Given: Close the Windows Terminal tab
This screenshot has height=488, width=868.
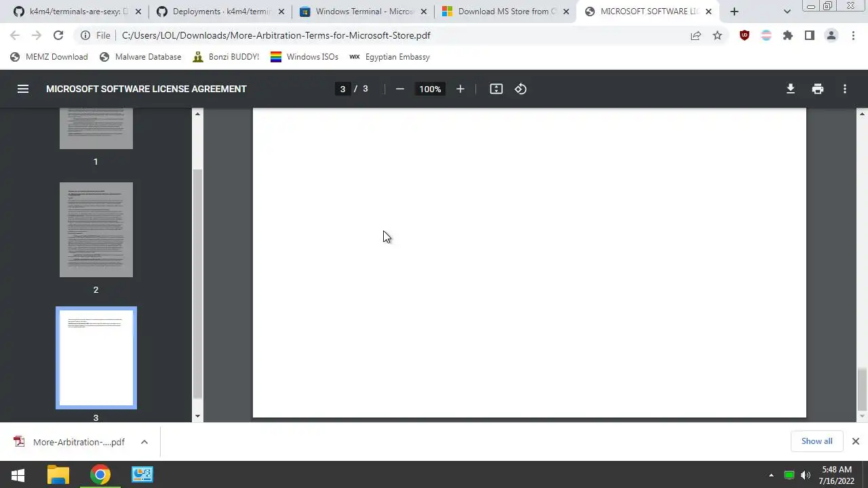Looking at the screenshot, I should [x=424, y=12].
